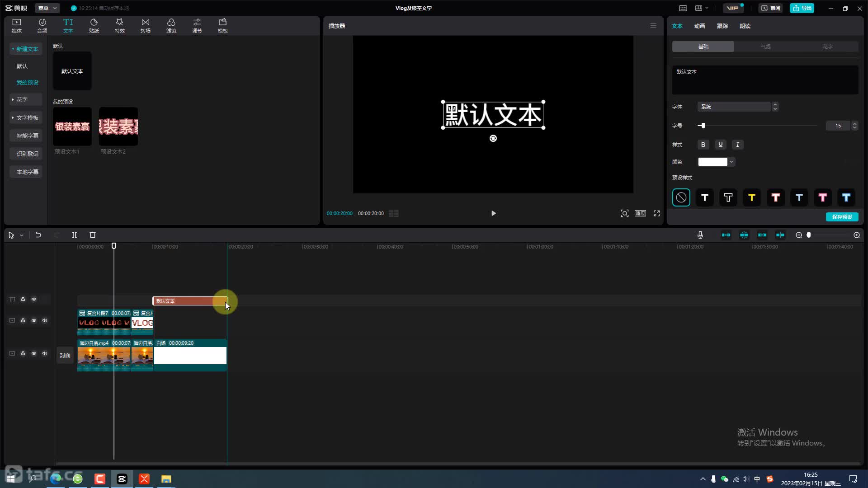This screenshot has width=868, height=488.
Task: Open the Effects (特效) panel
Action: coord(119,26)
